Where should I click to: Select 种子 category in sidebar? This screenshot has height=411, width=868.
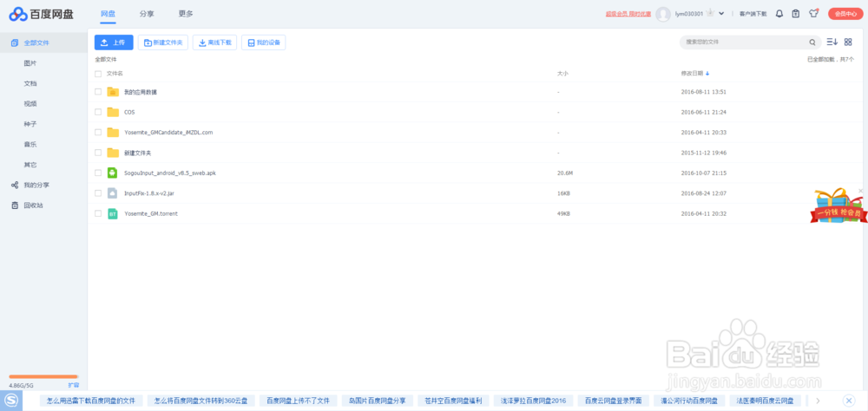click(x=30, y=124)
